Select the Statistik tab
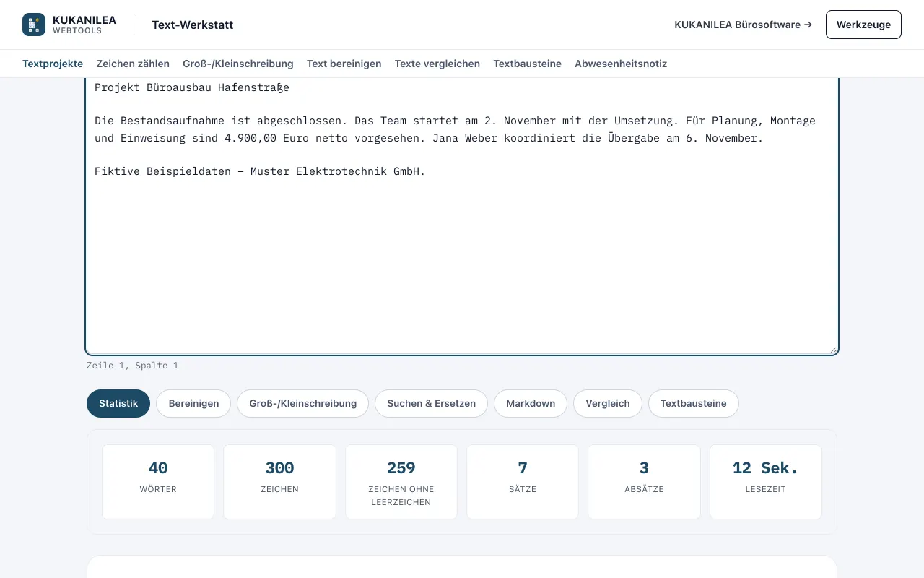Image resolution: width=924 pixels, height=578 pixels. 118,403
